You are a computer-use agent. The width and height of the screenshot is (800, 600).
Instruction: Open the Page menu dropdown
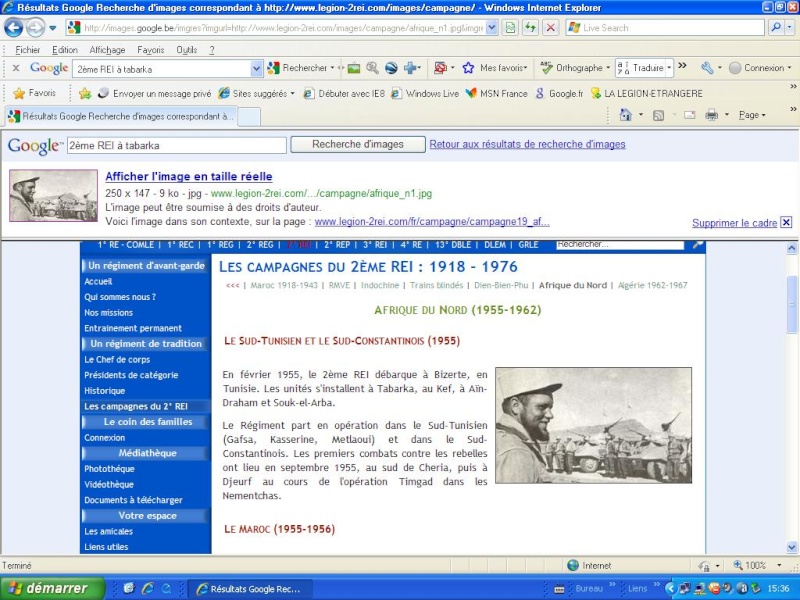tap(752, 115)
